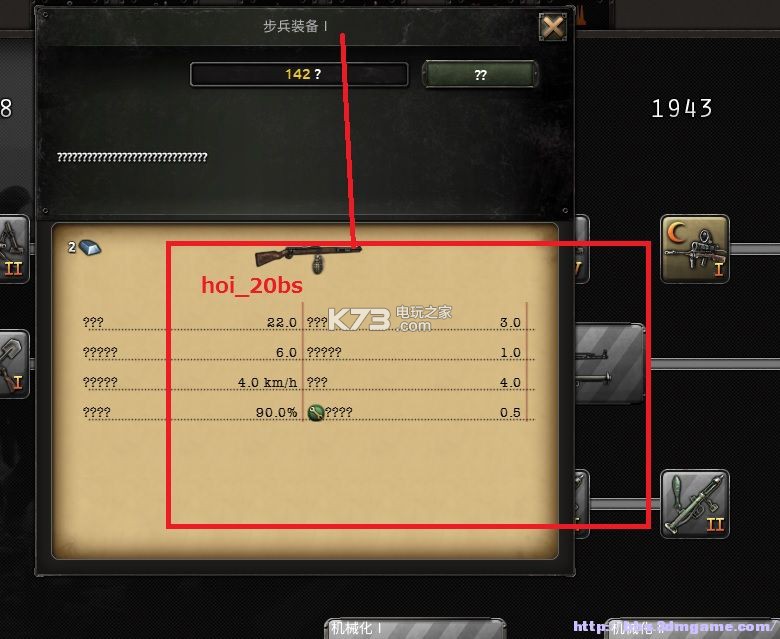Open the 3dmgame.com watermark link
Screen dimensions: 780x639
pyautogui.click(x=676, y=627)
